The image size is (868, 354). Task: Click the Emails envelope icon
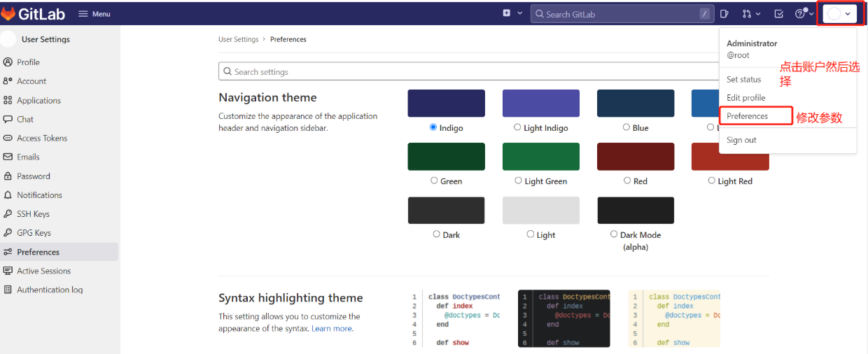[x=8, y=157]
